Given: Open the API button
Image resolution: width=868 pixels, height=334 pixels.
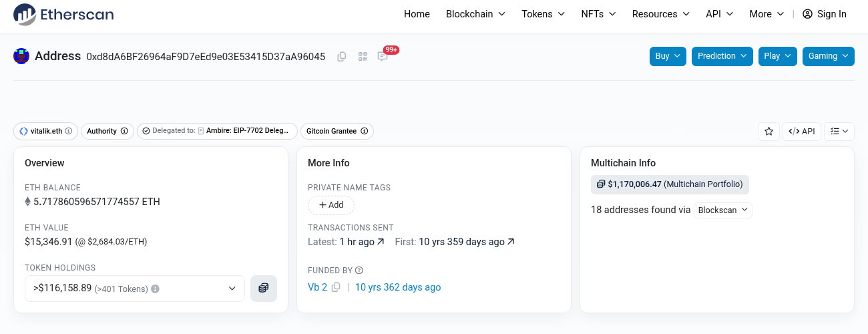Looking at the screenshot, I should pos(802,132).
